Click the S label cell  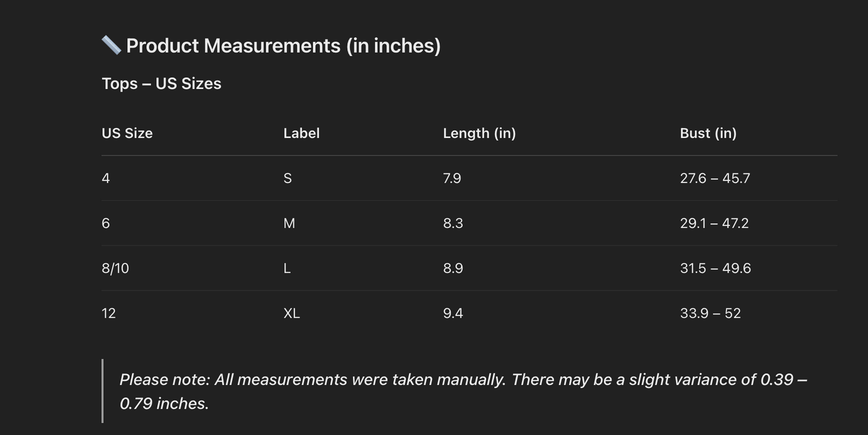[x=288, y=178]
